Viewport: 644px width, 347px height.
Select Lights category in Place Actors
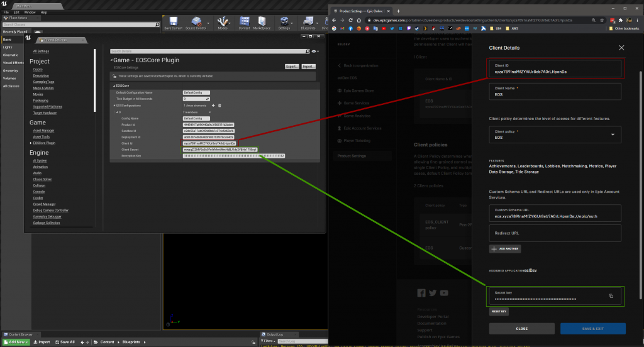tap(8, 47)
